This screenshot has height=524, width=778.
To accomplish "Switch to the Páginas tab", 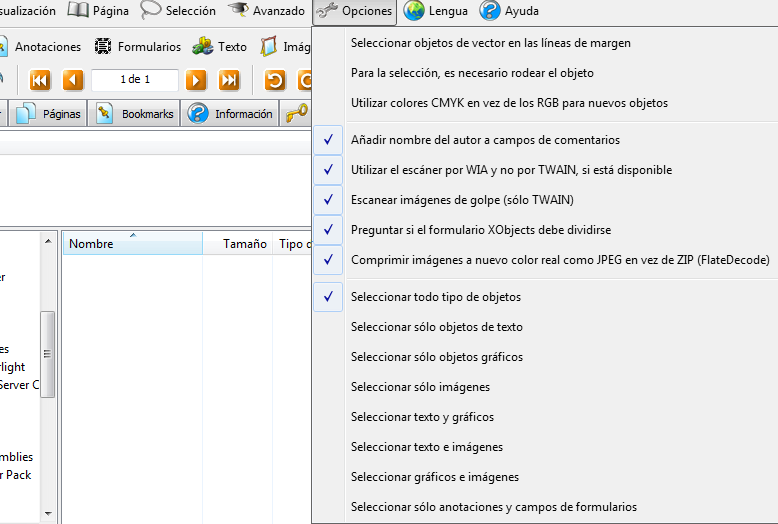I will (x=48, y=114).
